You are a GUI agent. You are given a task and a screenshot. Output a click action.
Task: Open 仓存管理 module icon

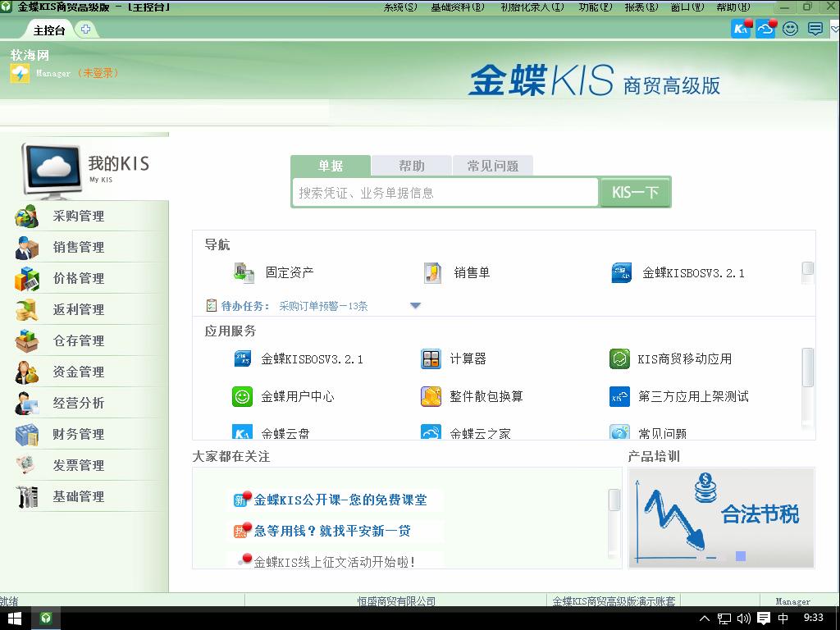[27, 340]
